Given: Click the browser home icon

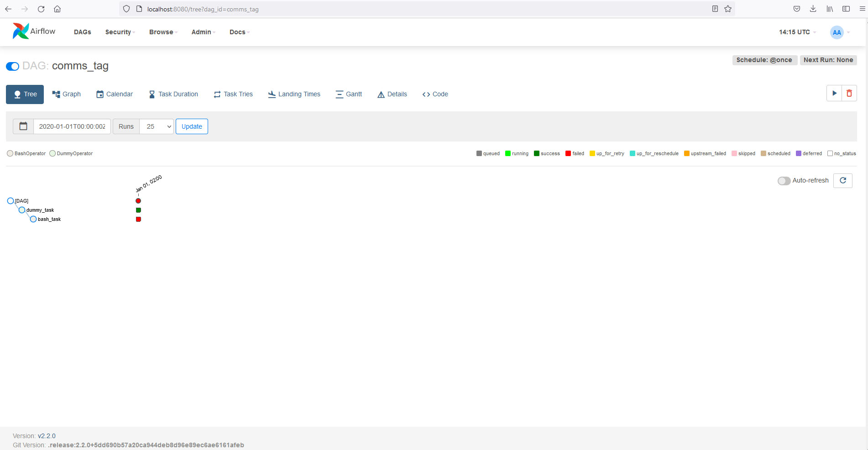Looking at the screenshot, I should (57, 9).
